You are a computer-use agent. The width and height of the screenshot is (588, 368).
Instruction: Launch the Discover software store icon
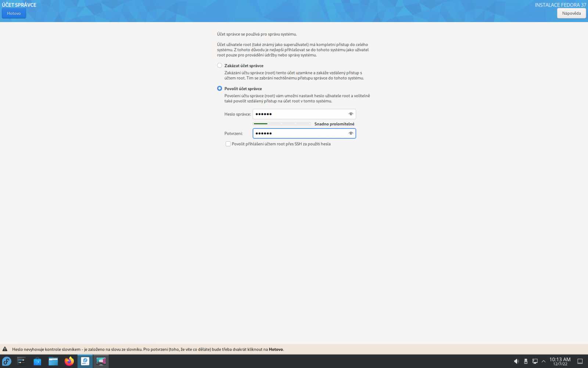point(37,361)
